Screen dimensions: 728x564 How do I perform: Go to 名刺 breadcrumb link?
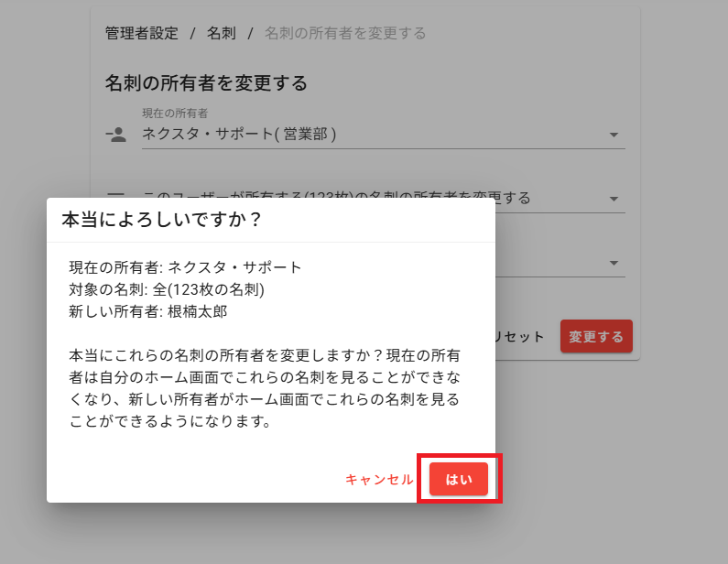click(x=221, y=33)
